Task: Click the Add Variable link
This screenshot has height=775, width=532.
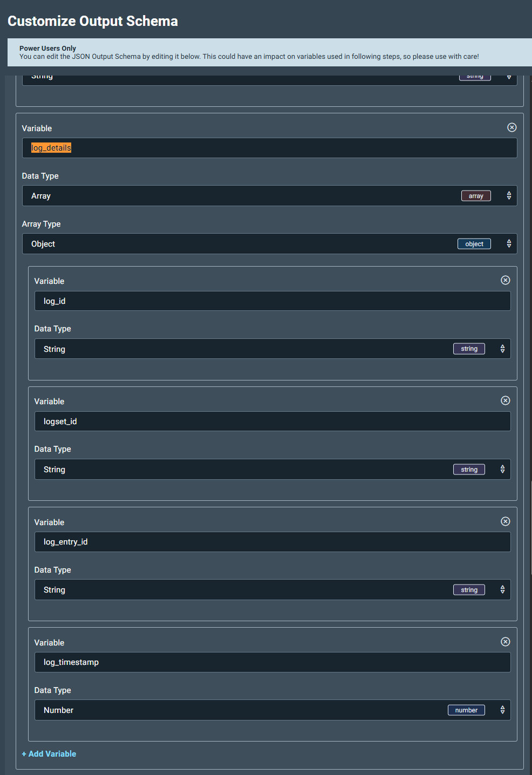Action: click(49, 754)
